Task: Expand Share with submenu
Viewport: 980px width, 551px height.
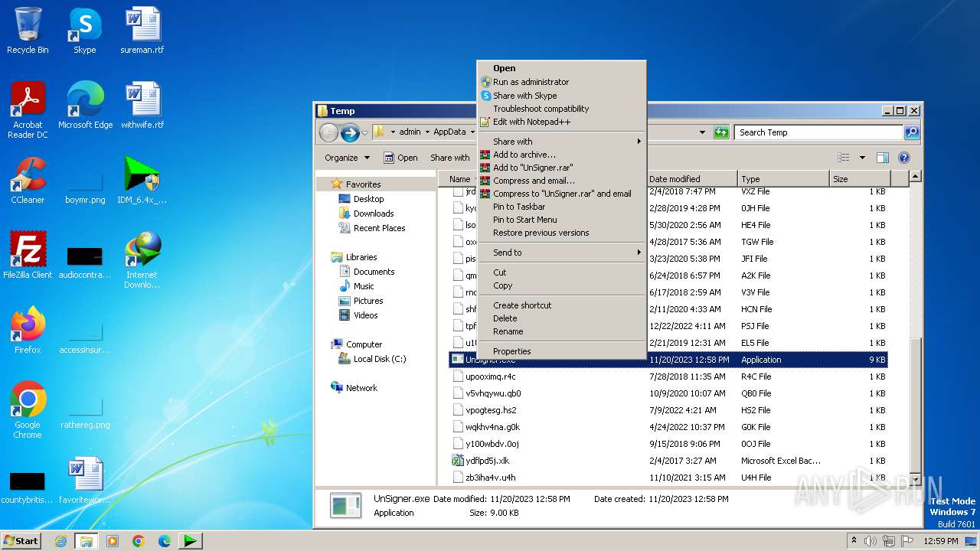Action: 561,142
